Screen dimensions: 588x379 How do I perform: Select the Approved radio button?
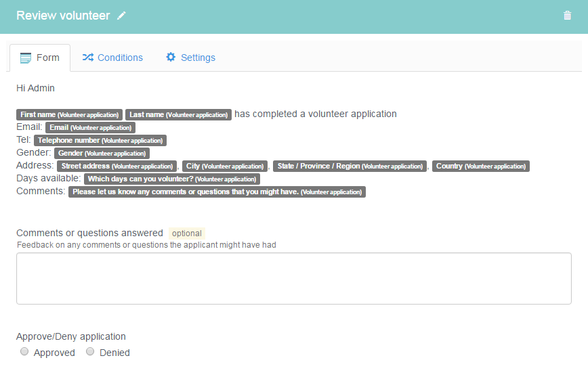pos(24,352)
